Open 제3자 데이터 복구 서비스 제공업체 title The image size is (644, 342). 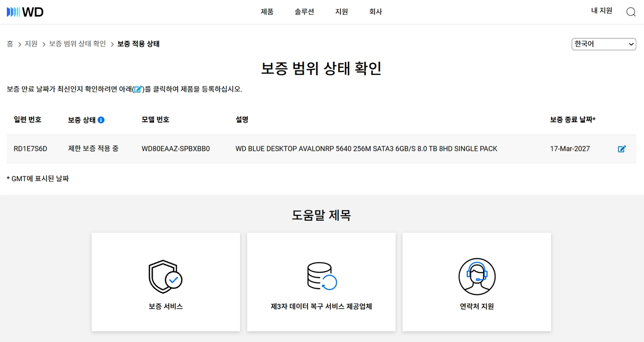pos(321,306)
